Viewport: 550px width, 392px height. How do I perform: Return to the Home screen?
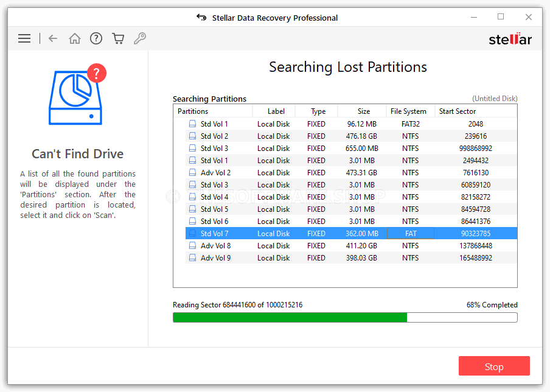point(75,38)
